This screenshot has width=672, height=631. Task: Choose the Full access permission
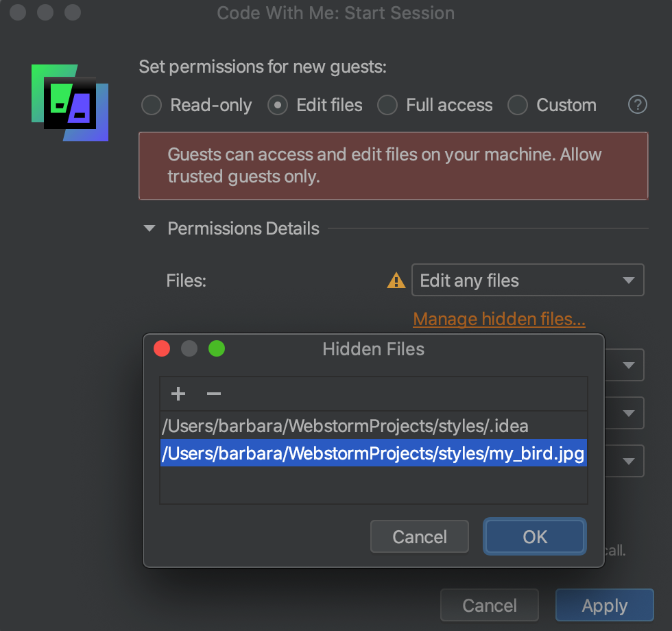pos(387,105)
